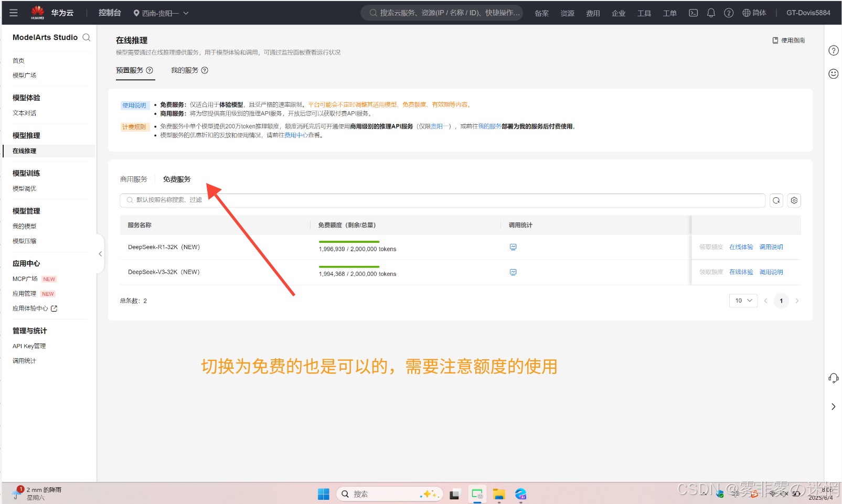Expand the right side panel arrow

point(833,406)
